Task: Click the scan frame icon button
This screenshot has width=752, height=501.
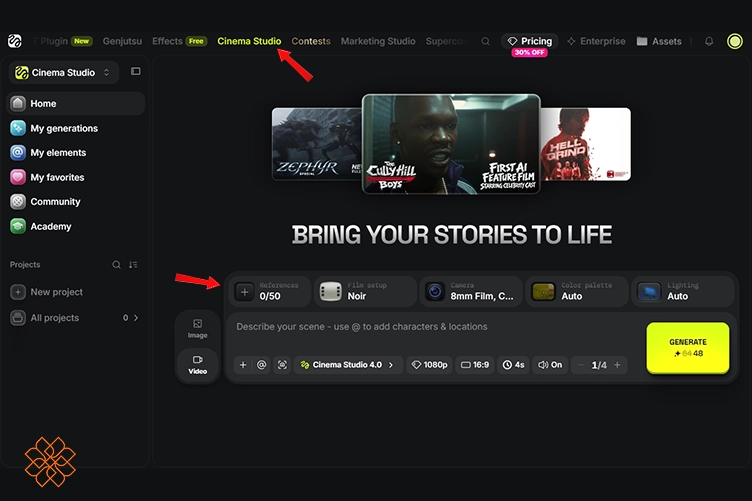Action: [282, 365]
